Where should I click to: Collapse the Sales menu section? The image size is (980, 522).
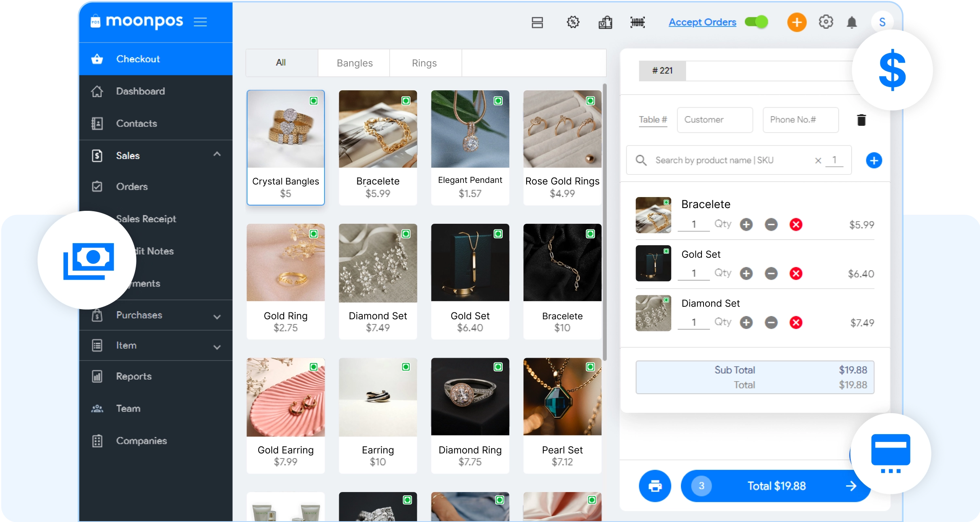217,154
